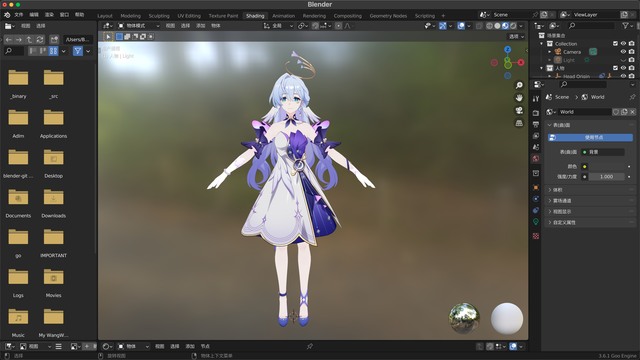Image resolution: width=640 pixels, height=360 pixels.
Task: Switch to the Geometry Nodes workspace tab
Action: point(388,16)
